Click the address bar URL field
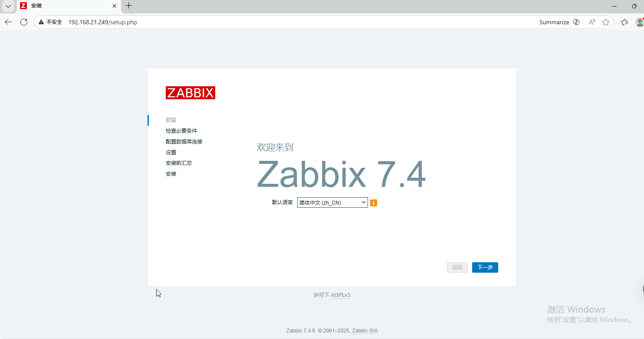This screenshot has height=339, width=644. click(260, 22)
